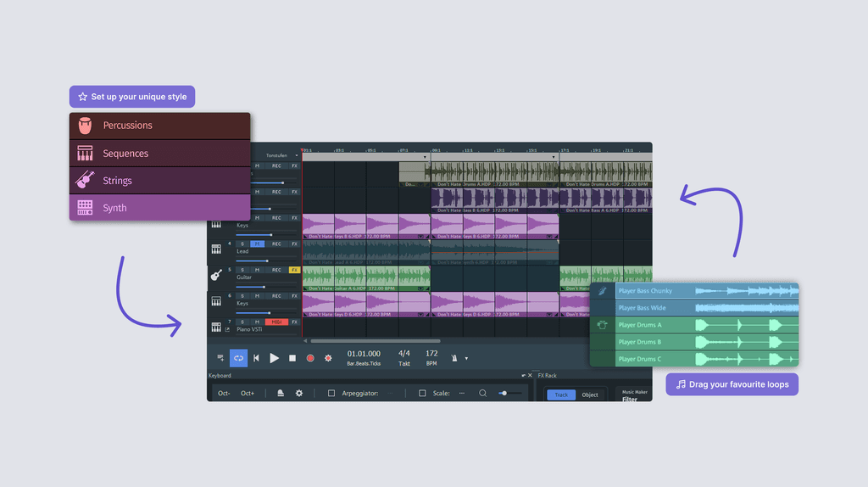This screenshot has width=868, height=487.
Task: Click 'Set up your unique style' button
Action: 131,97
